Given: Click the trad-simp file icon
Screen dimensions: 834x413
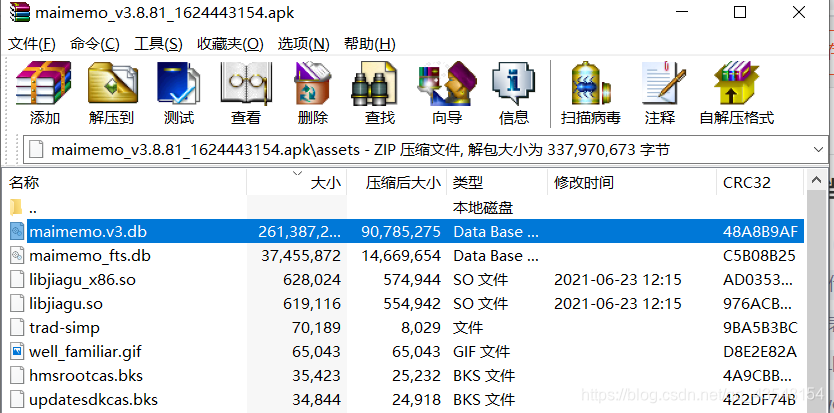Looking at the screenshot, I should (18, 327).
